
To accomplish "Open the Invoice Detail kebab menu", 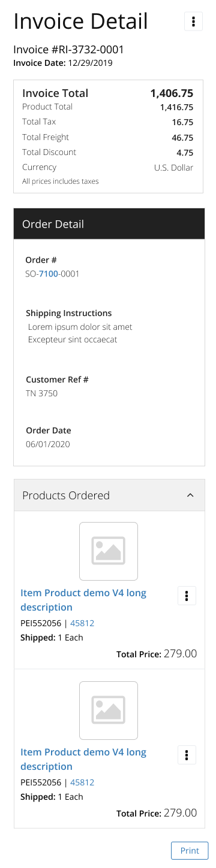I will tap(193, 22).
